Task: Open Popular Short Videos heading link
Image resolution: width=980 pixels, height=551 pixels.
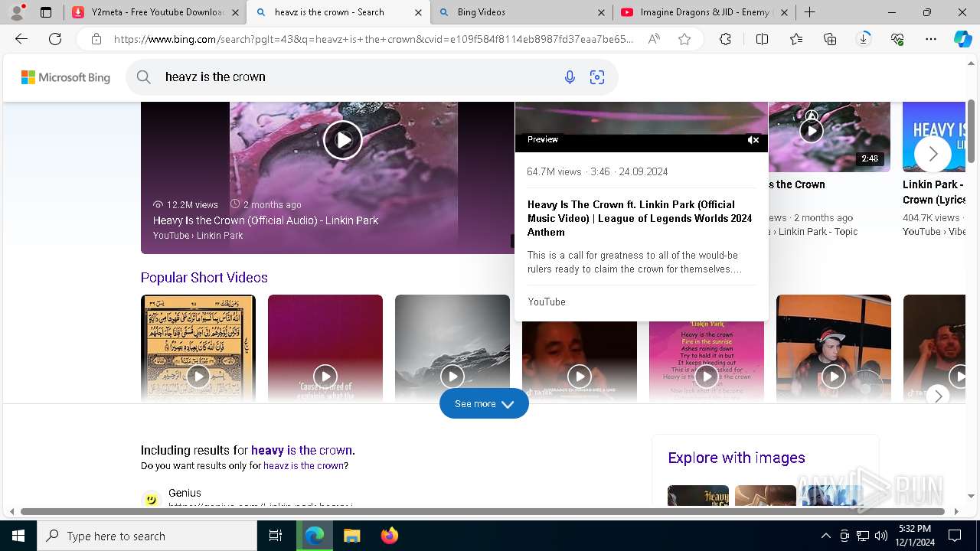Action: 204,278
